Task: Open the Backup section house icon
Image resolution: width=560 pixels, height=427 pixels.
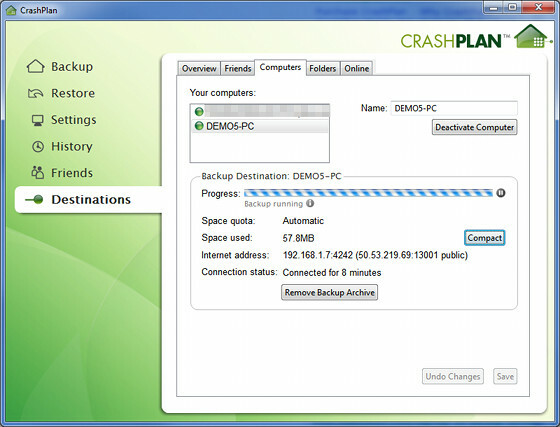Action: (35, 66)
